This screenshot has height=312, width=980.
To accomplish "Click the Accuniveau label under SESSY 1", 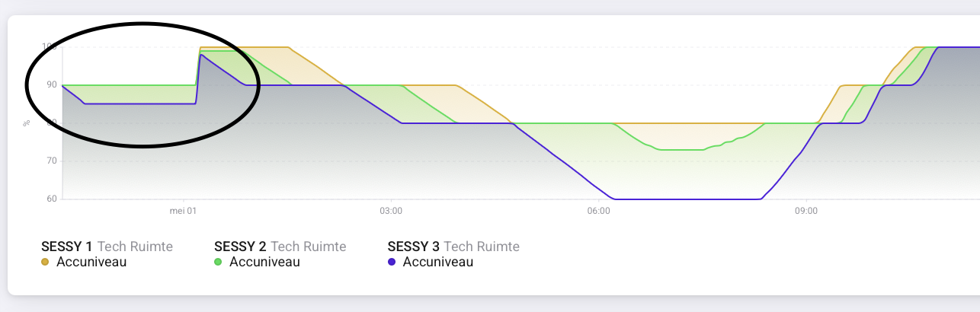I will 91,263.
